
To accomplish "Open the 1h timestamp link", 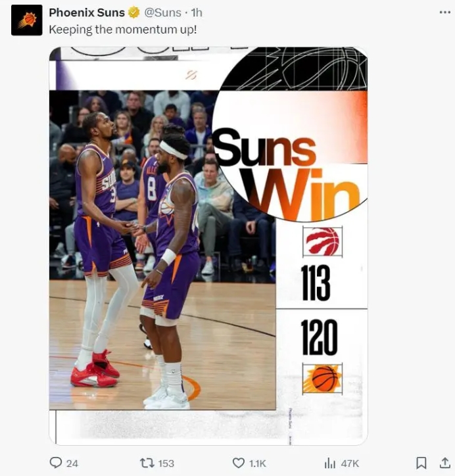I will pos(197,12).
